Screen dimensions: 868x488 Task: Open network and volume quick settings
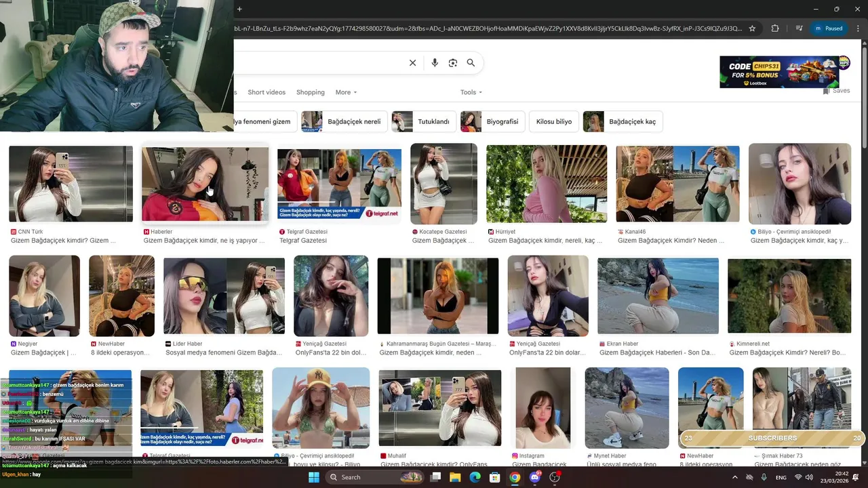point(805,477)
